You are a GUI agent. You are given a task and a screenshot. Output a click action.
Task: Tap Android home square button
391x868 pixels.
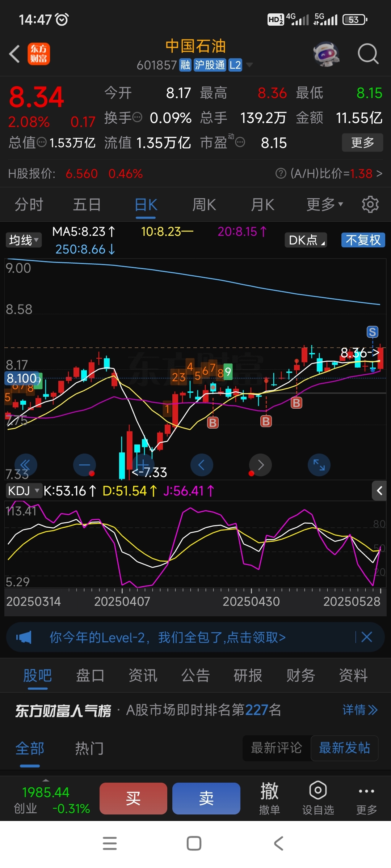tap(194, 843)
